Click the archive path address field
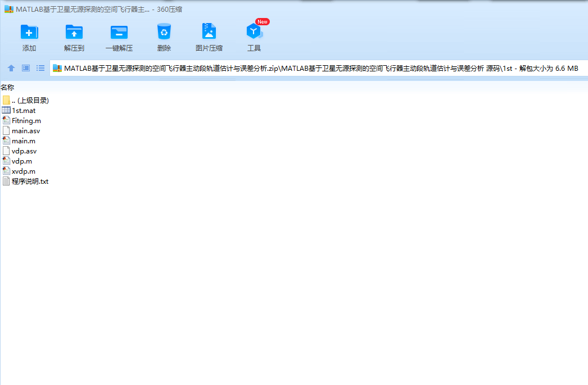This screenshot has width=588, height=385. [319, 68]
